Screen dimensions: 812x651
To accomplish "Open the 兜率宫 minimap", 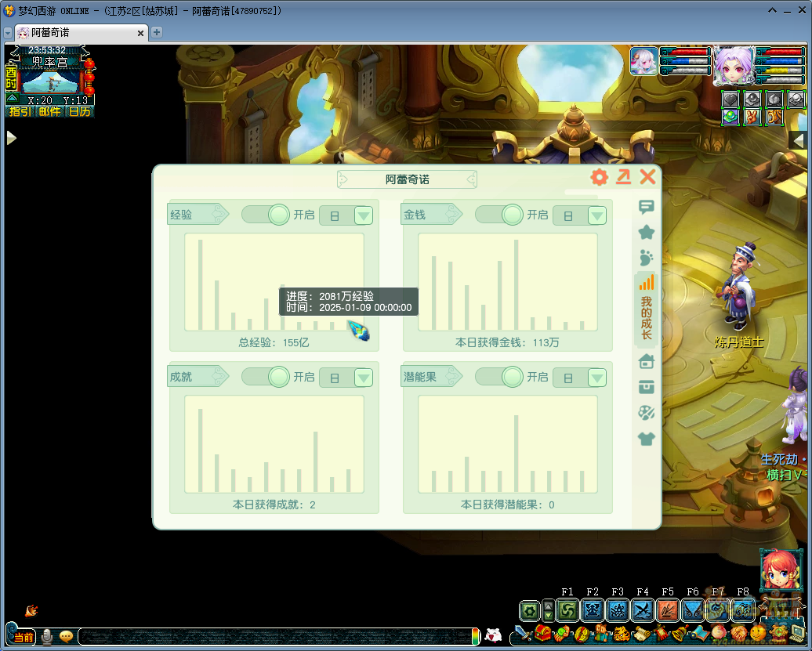I will [x=50, y=81].
